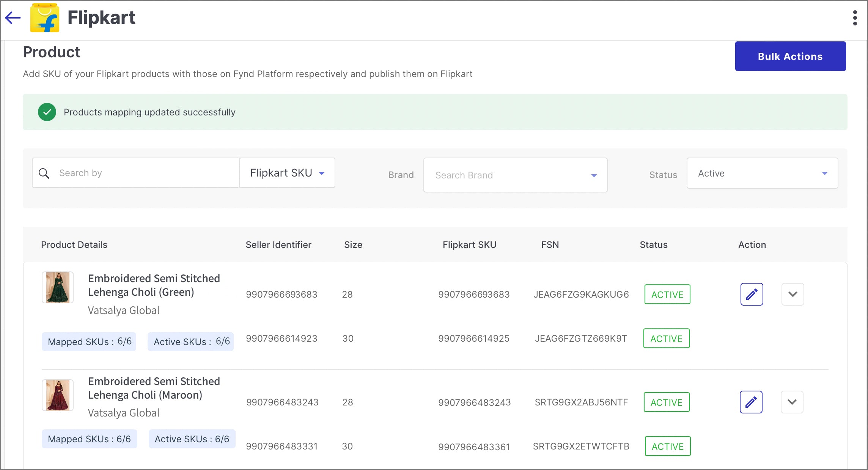
Task: Click the green success checkmark icon
Action: tap(47, 112)
